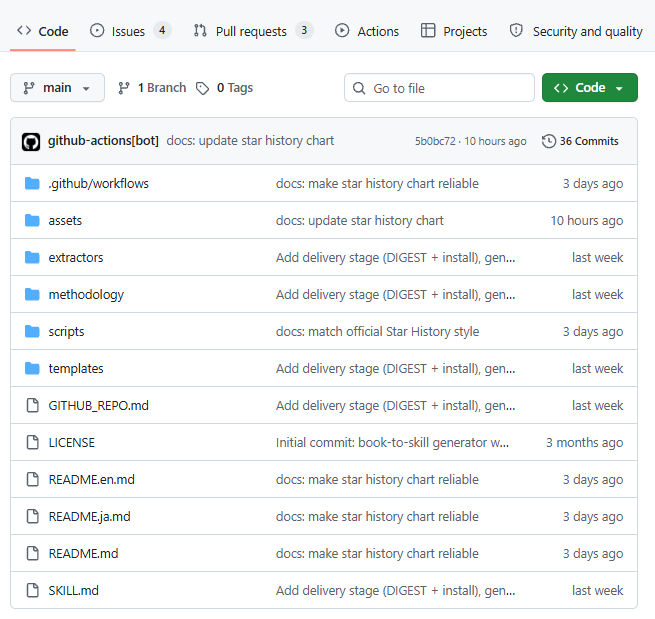This screenshot has height=619, width=655.
Task: Click the scripts folder icon
Action: click(32, 332)
